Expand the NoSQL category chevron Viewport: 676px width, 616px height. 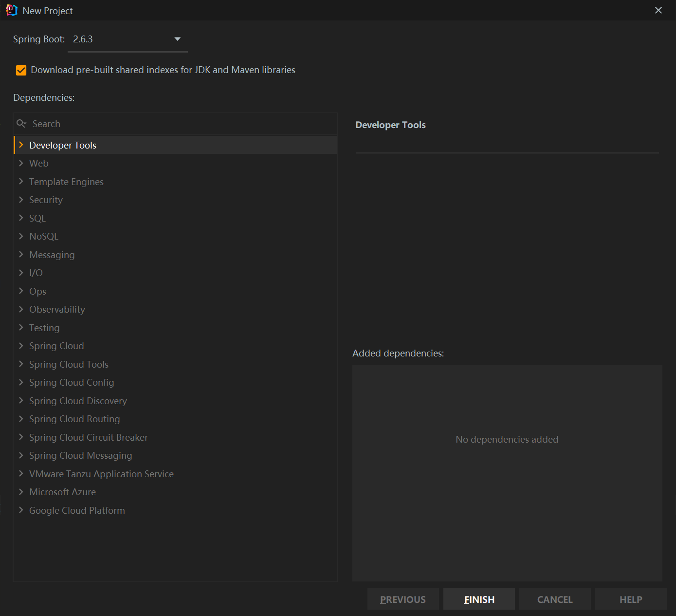(x=21, y=236)
